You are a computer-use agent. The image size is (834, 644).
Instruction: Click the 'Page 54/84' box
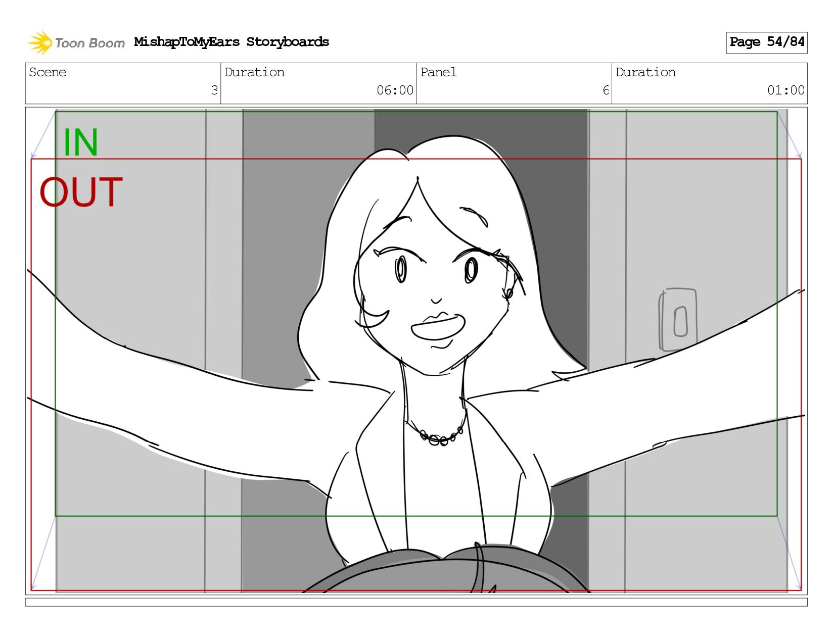[767, 42]
